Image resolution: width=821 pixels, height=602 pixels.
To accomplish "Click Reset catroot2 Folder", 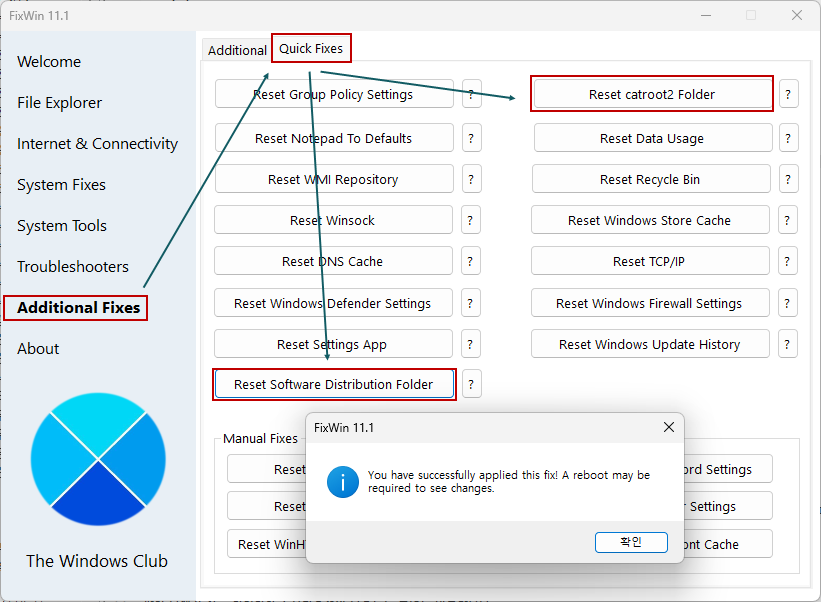I will coord(652,94).
